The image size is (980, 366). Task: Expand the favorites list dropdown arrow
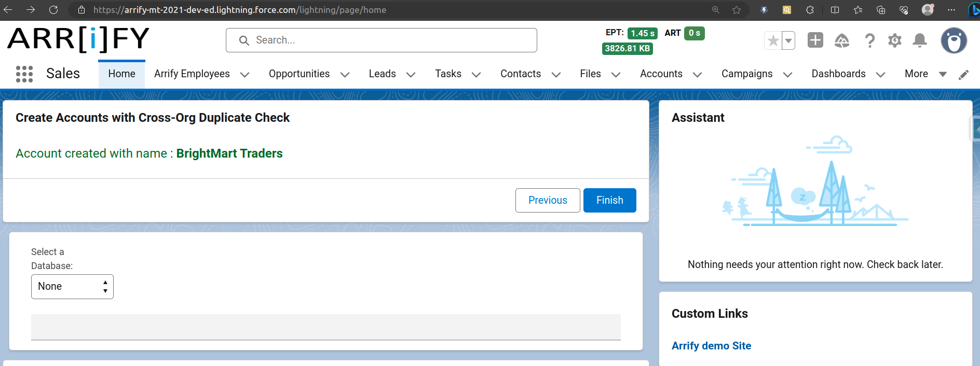pyautogui.click(x=788, y=40)
